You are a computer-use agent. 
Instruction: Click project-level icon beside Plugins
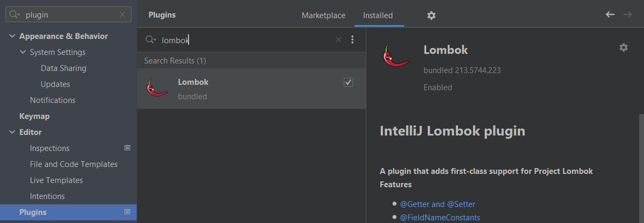point(127,212)
